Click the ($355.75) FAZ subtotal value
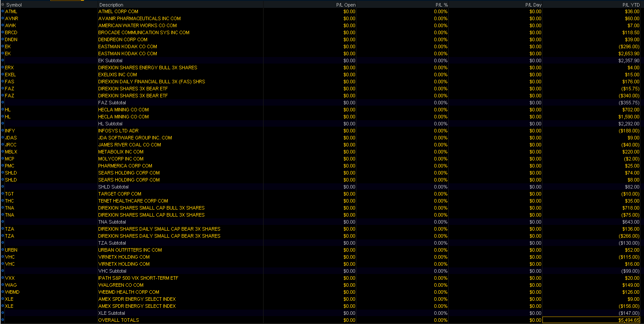Viewport: 644px width, 324px height. pyautogui.click(x=629, y=103)
